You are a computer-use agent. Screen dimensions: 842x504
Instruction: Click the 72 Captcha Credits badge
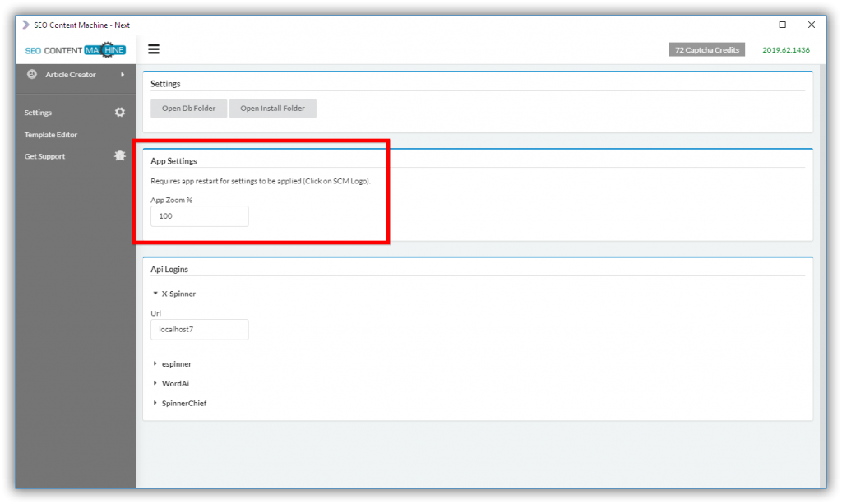click(x=706, y=50)
